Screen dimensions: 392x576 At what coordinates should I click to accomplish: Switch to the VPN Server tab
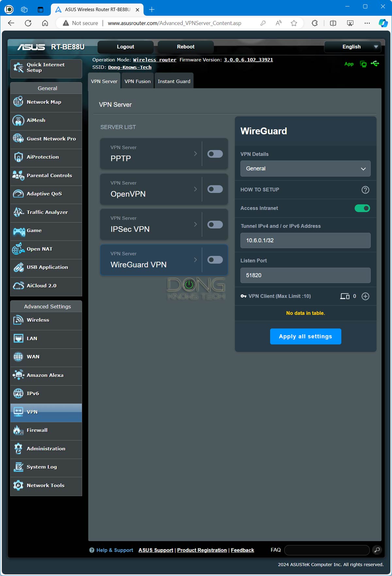(104, 81)
